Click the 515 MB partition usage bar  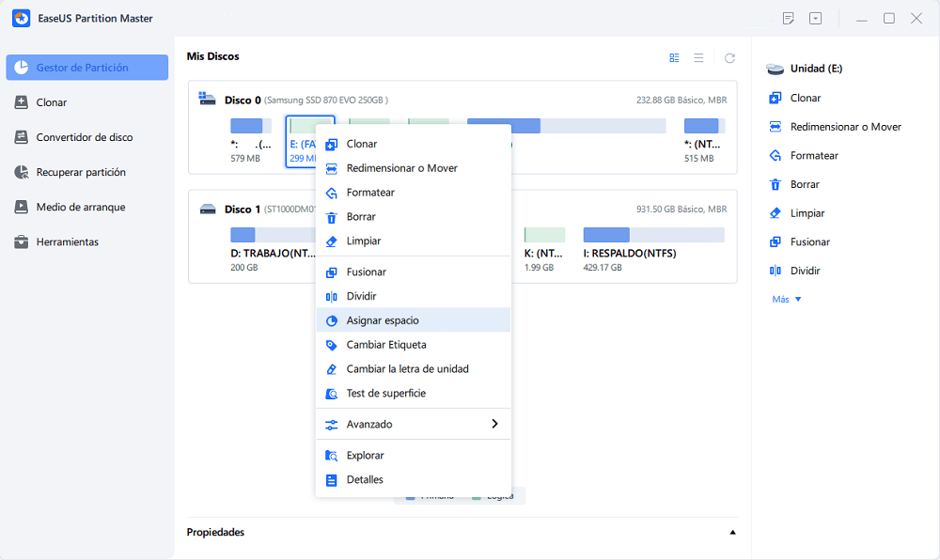click(704, 126)
